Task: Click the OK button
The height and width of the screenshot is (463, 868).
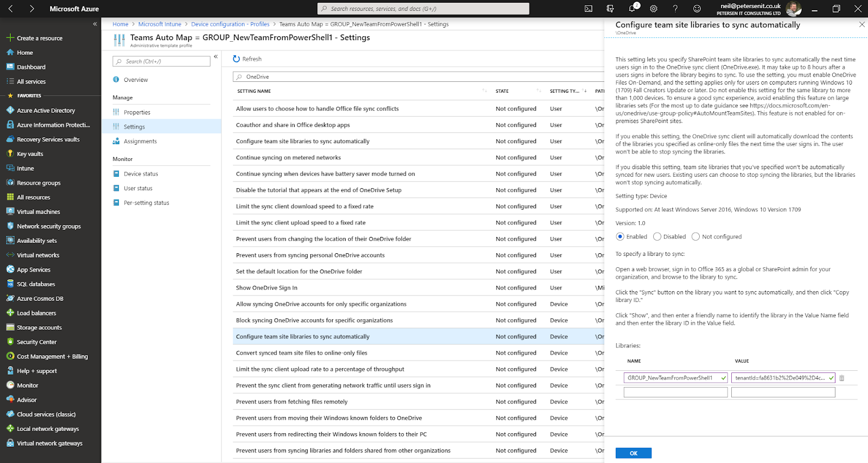Action: click(633, 453)
